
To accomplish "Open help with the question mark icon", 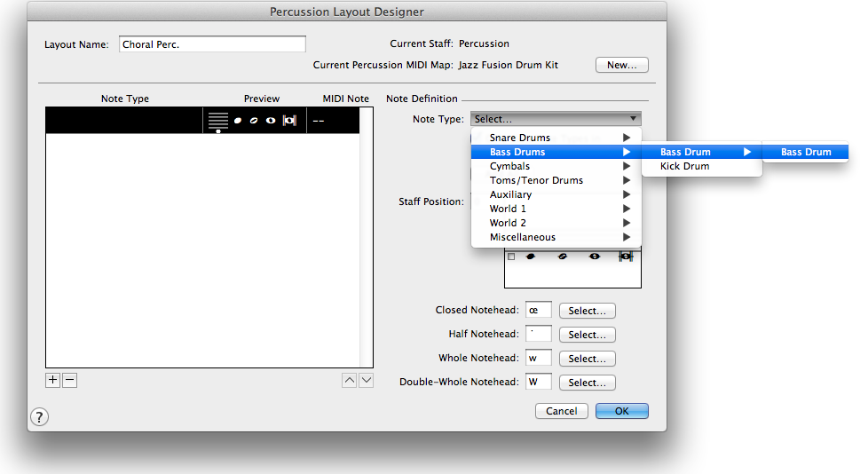I will pyautogui.click(x=39, y=417).
